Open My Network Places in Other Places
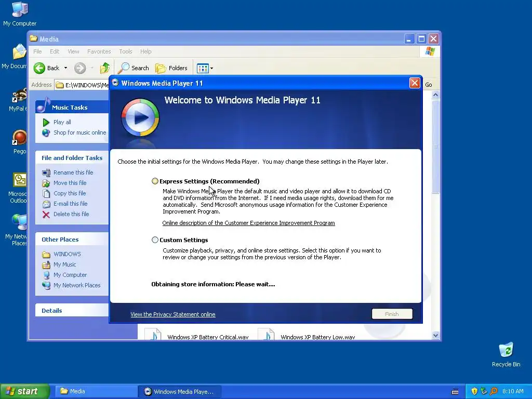Image resolution: width=532 pixels, height=399 pixels. (77, 285)
